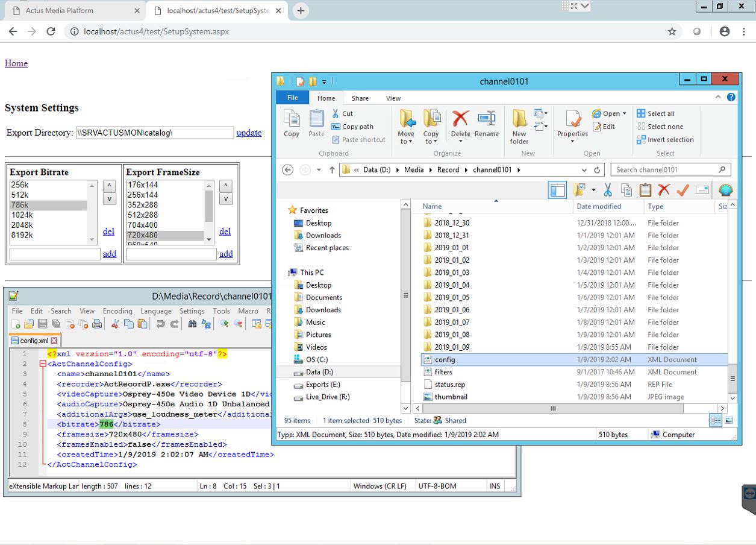Create a New folder from the ribbon

pyautogui.click(x=519, y=125)
